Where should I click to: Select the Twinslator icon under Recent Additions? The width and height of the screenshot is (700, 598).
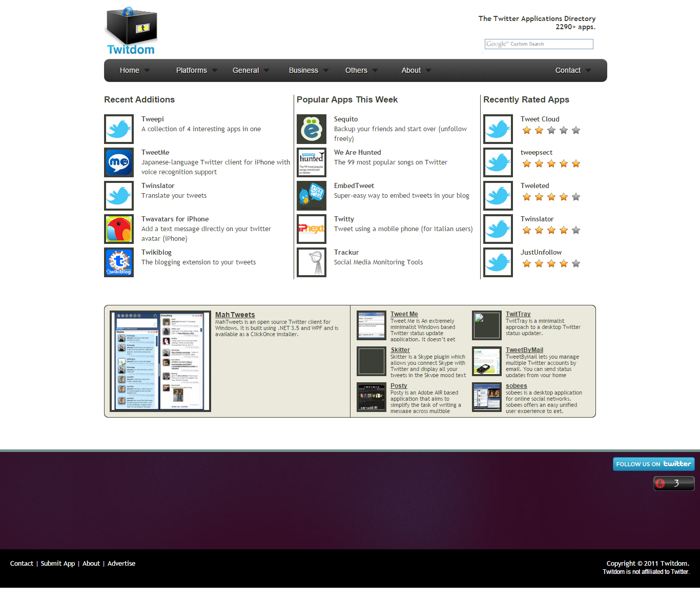point(119,196)
